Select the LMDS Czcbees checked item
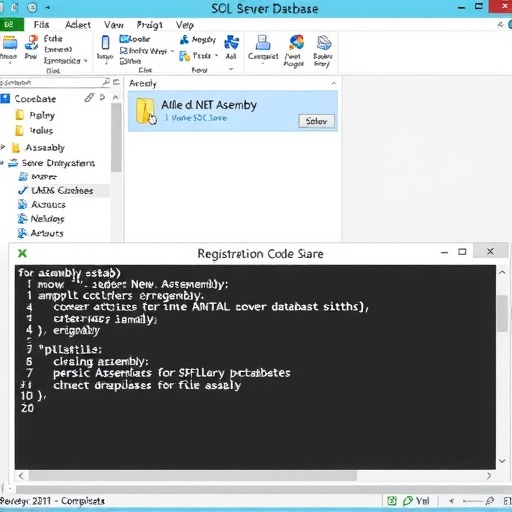This screenshot has height=512, width=512. tap(55, 190)
